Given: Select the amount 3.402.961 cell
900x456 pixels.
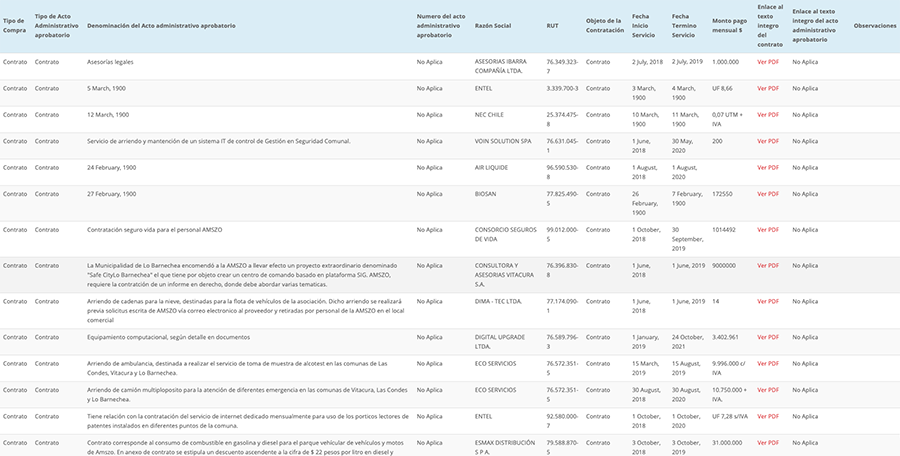Looking at the screenshot, I should click(726, 337).
